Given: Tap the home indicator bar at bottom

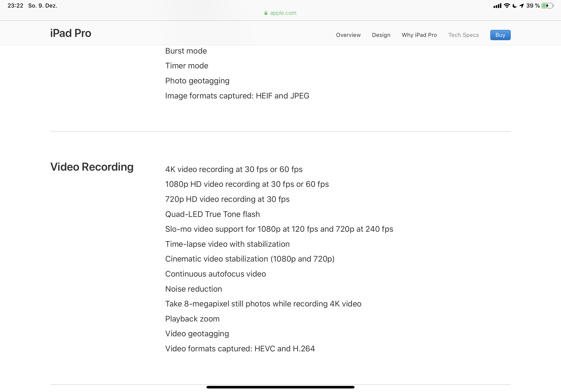Looking at the screenshot, I should click(280, 387).
